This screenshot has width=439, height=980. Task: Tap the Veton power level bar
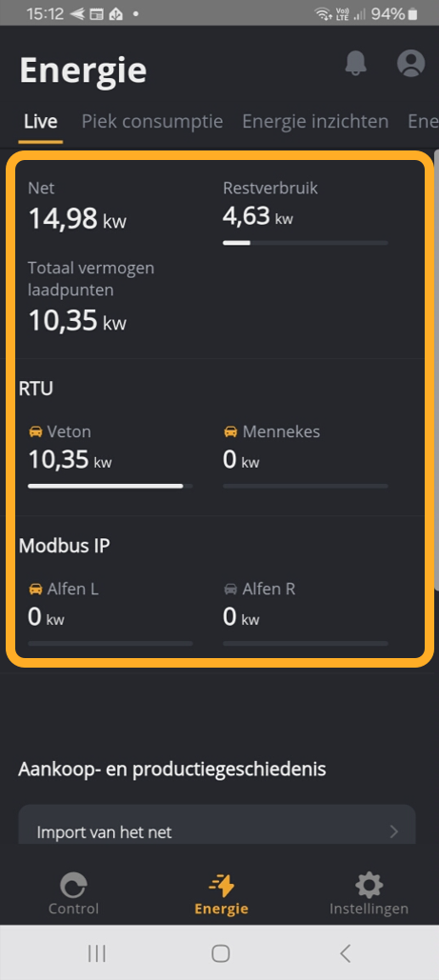(x=110, y=486)
